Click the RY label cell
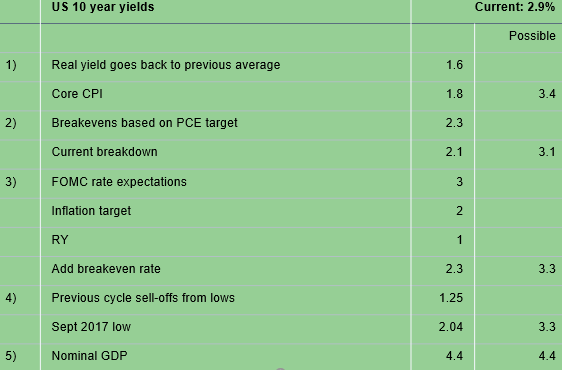Screen dimensions: 562x370 pos(226,242)
